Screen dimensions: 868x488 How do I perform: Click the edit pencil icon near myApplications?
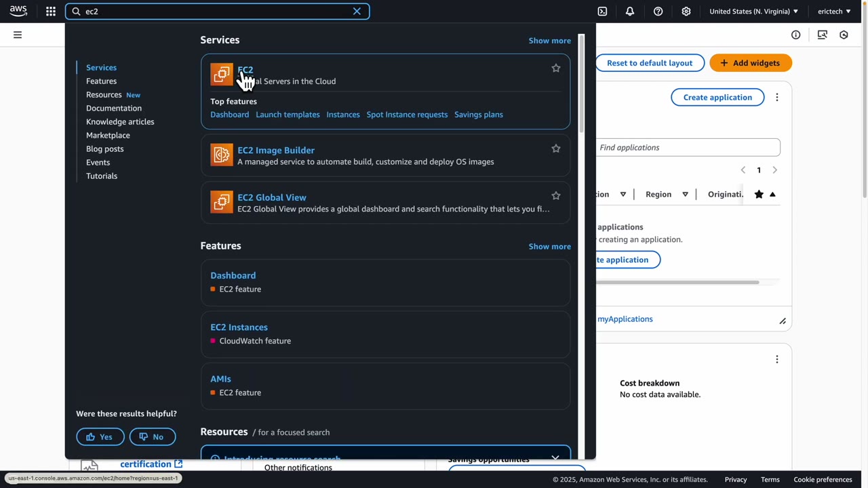point(783,321)
